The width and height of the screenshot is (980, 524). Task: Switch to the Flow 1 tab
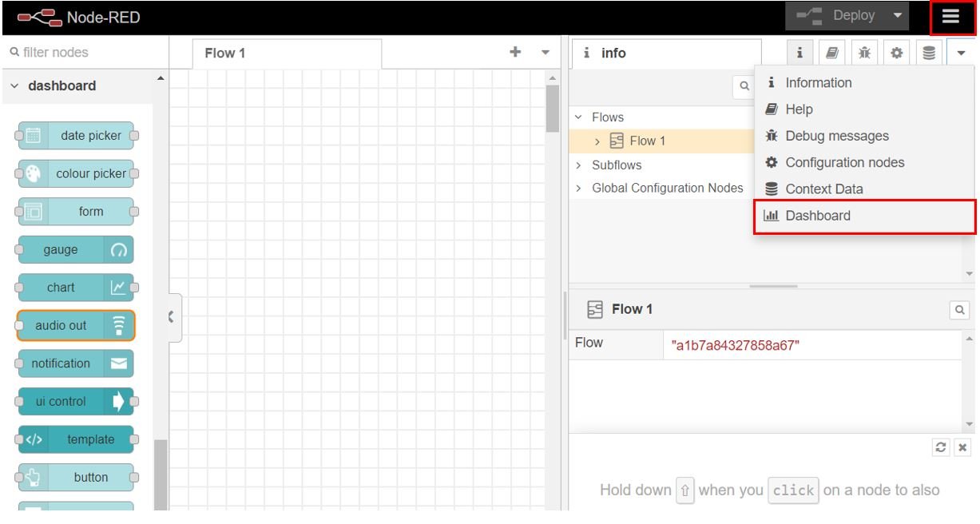[288, 54]
